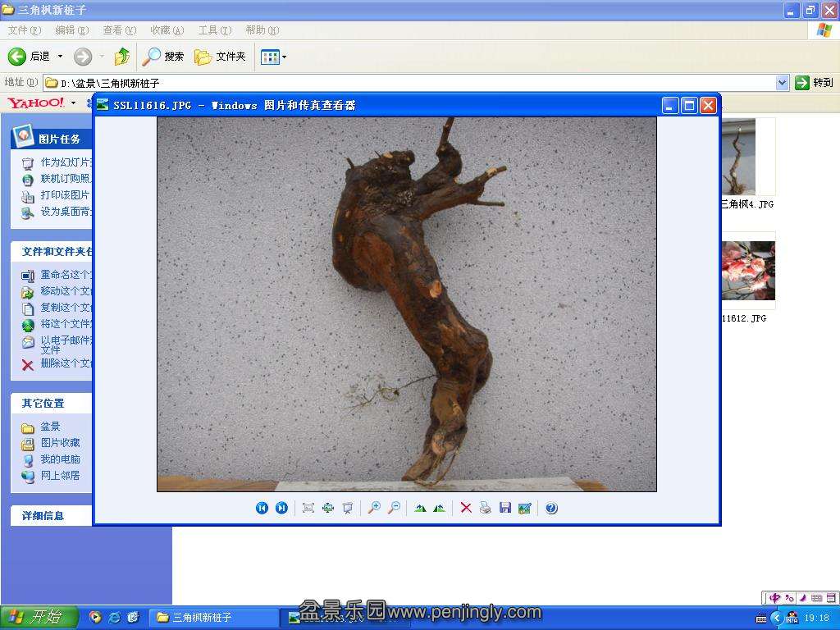Open the 帮助(H) menu
The width and height of the screenshot is (840, 630).
[262, 30]
